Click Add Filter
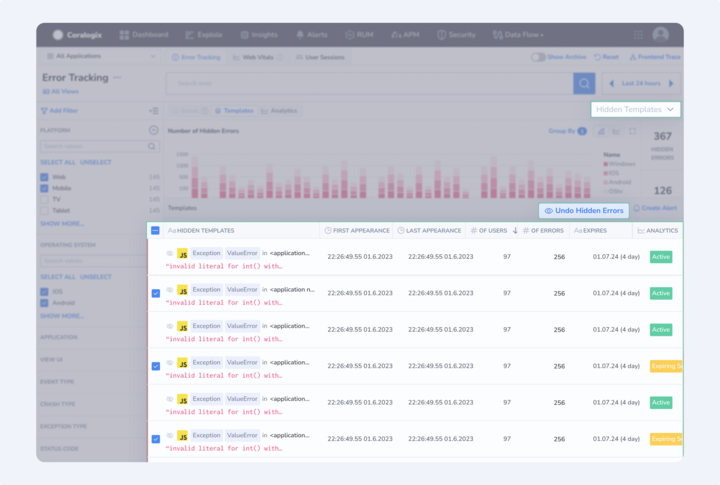The height and width of the screenshot is (485, 720). [x=59, y=111]
